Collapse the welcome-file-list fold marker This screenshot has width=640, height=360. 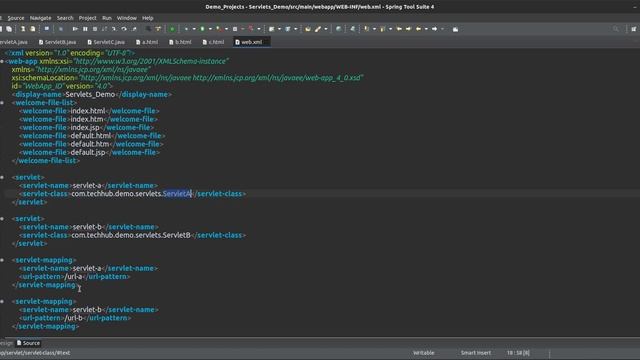coord(2,102)
